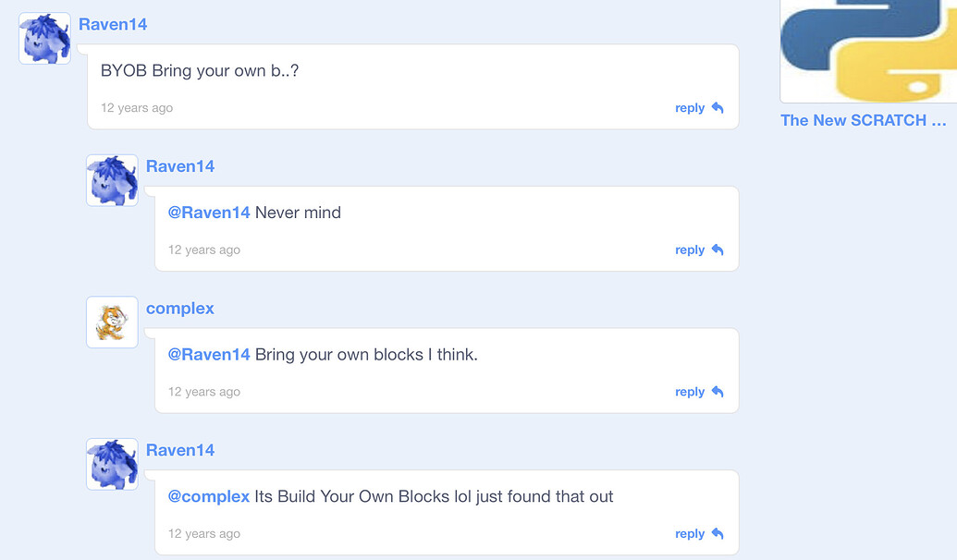Click the '12 years ago' timestamp on the first comment

point(136,107)
